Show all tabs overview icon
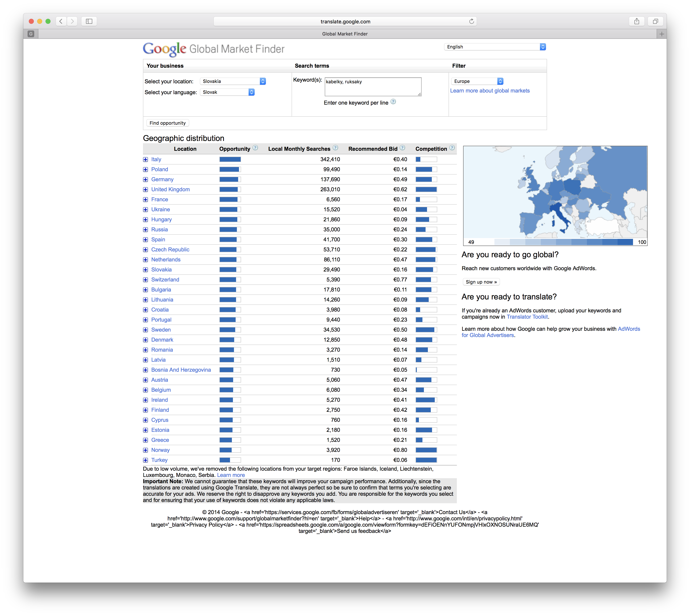 pyautogui.click(x=655, y=21)
